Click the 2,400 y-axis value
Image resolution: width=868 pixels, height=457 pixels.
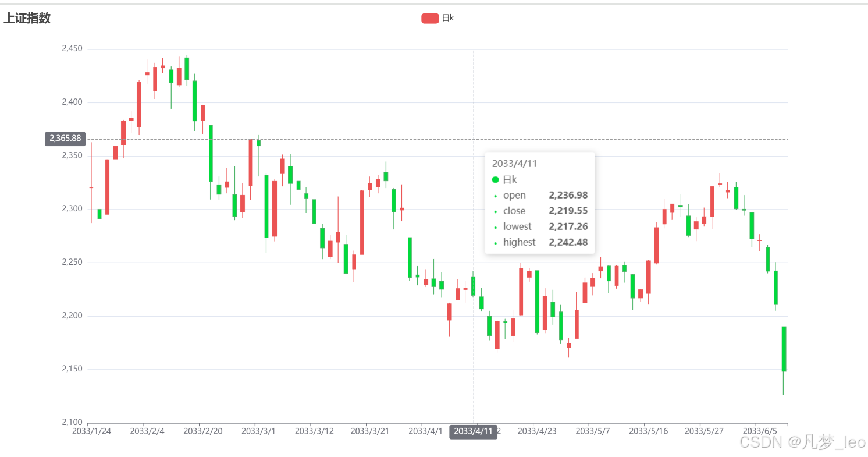72,102
